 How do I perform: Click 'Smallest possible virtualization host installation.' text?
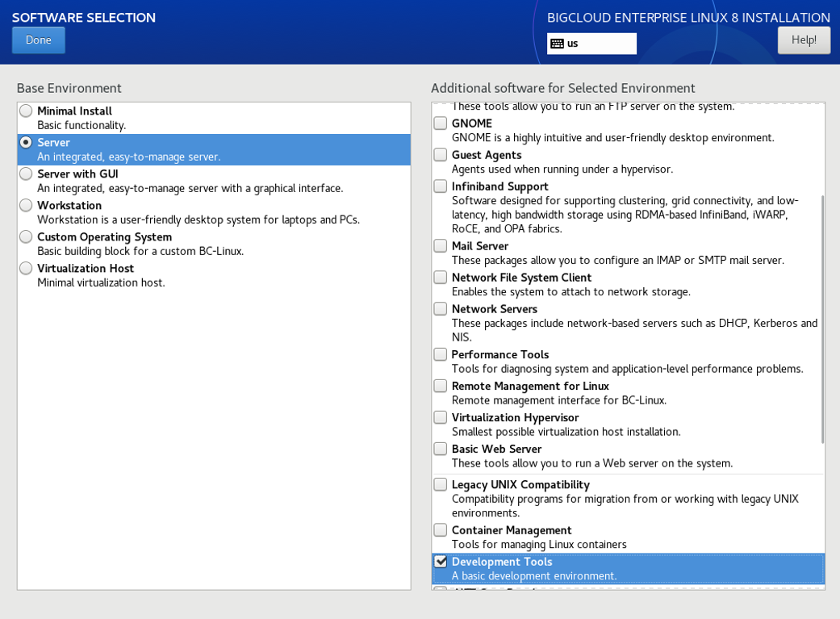tap(566, 432)
